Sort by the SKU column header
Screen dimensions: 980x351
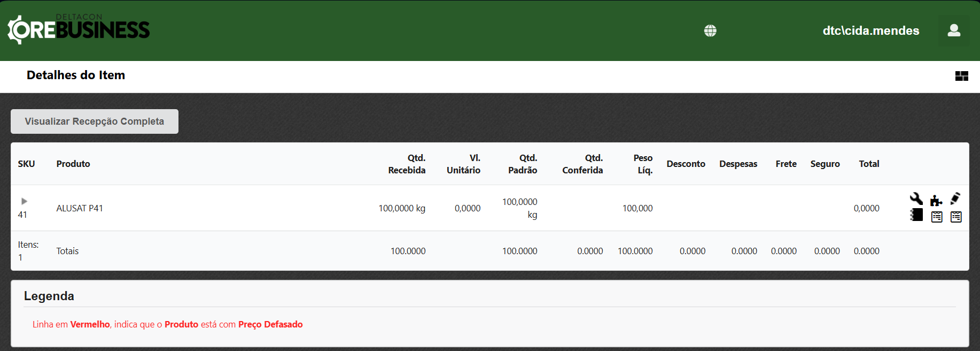pos(26,164)
